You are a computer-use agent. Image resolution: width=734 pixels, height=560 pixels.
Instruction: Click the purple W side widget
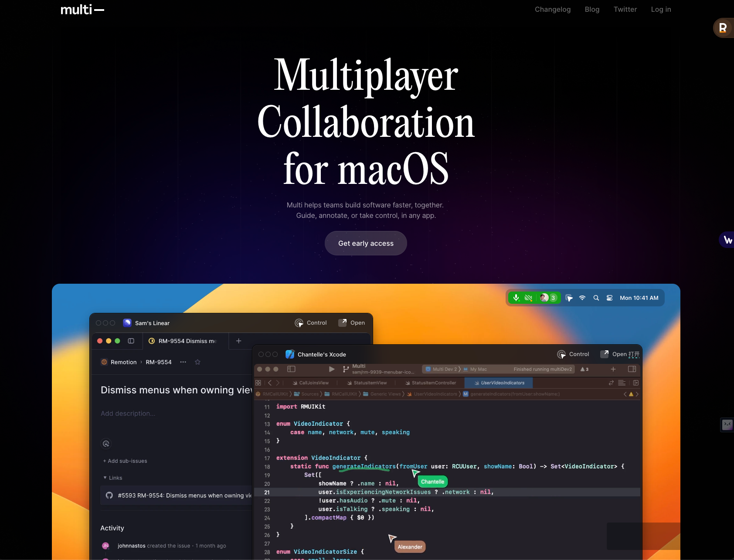tap(727, 240)
